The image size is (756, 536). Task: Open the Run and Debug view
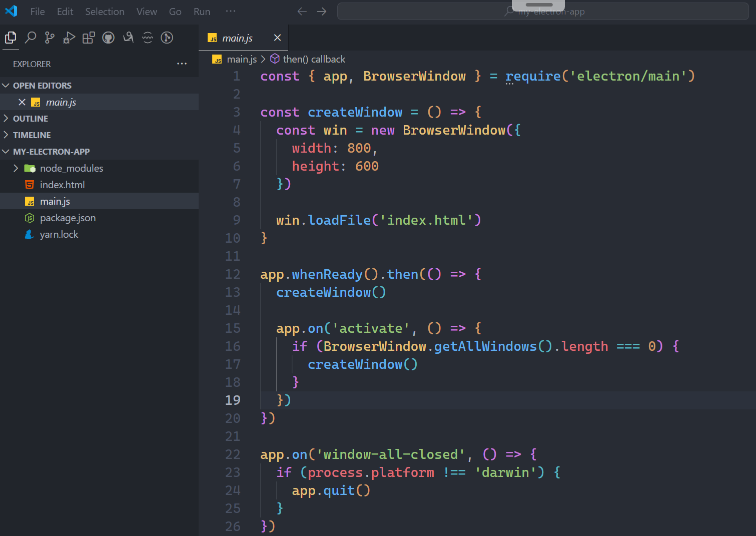click(69, 38)
